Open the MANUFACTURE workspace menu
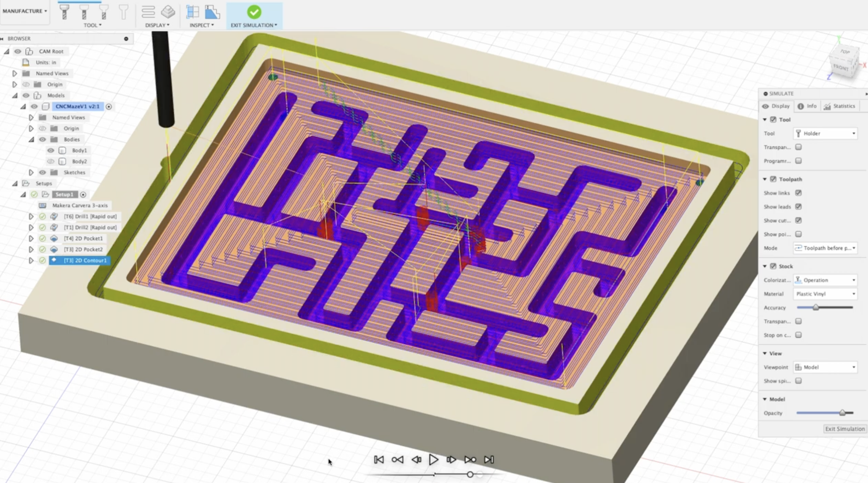Viewport: 868px width, 483px height. click(24, 11)
